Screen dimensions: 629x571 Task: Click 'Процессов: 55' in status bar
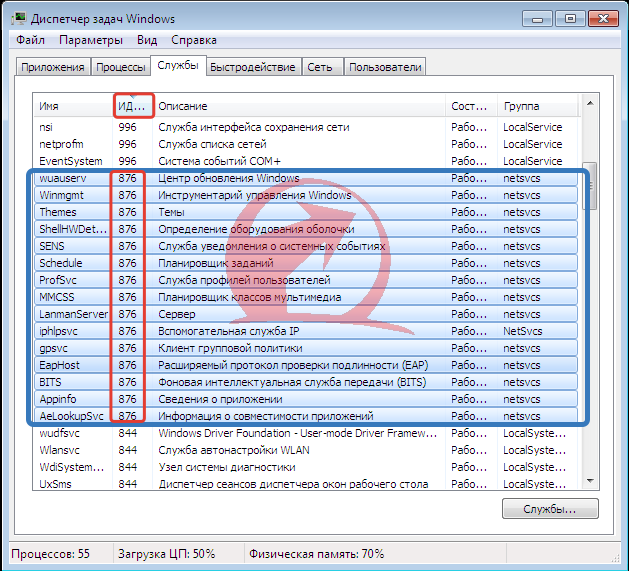pyautogui.click(x=51, y=554)
